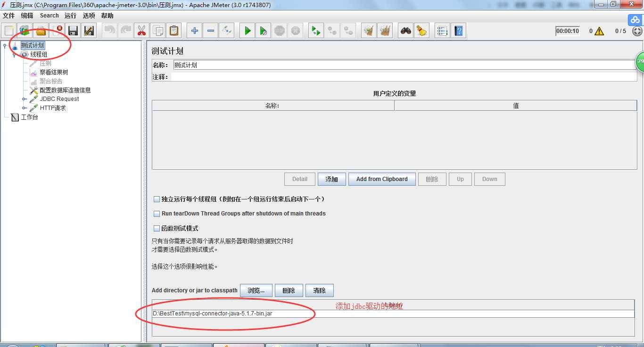Collapse the 测试计划 tree node handle
This screenshot has height=347, width=644.
5,46
